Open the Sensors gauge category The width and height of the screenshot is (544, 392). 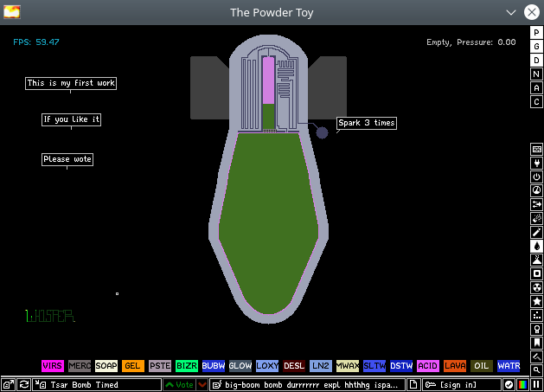click(x=536, y=190)
